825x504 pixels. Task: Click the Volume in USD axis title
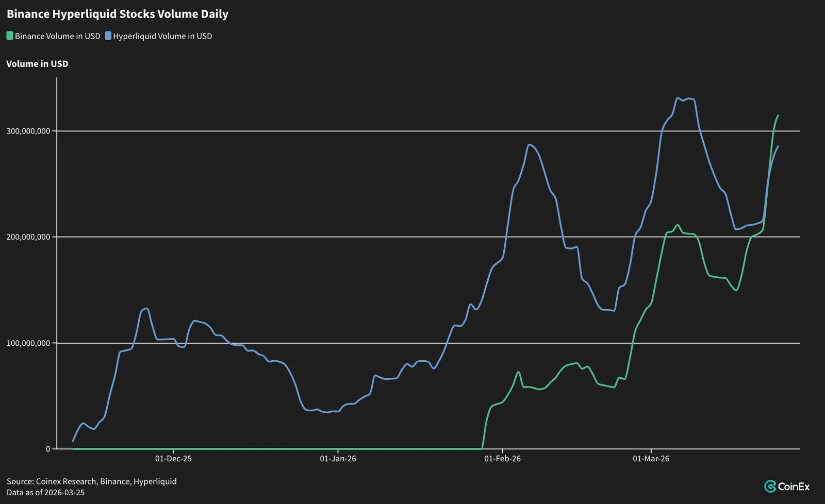pos(37,64)
